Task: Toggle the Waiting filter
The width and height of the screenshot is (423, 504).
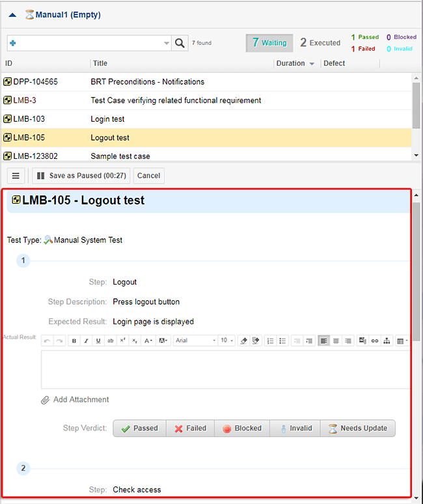Action: 269,43
